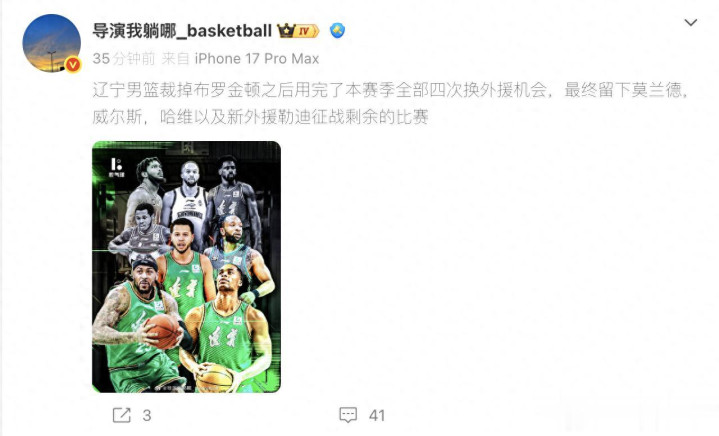This screenshot has height=436, width=719.
Task: Click the logo on the poster's top left
Action: coord(116,168)
